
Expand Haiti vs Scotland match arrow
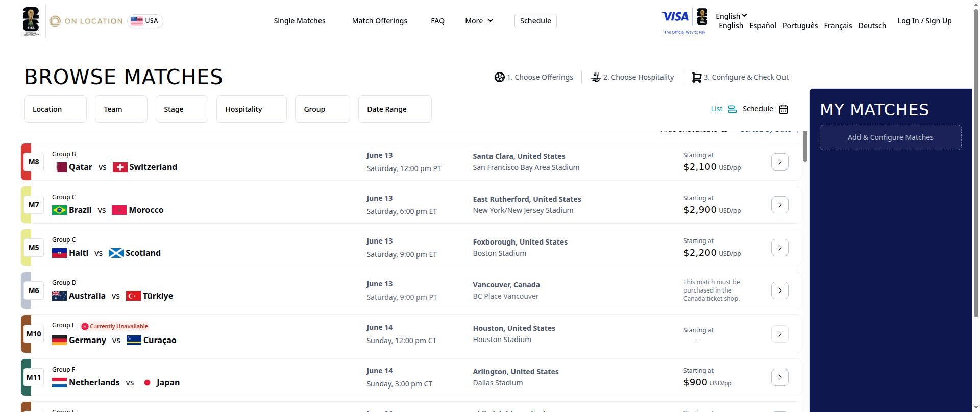(779, 248)
